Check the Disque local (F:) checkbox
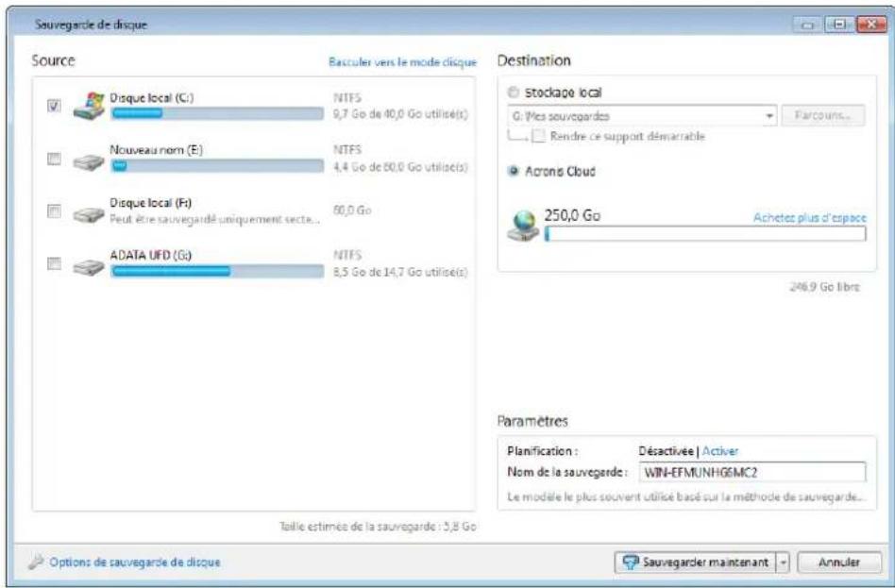Viewport: 895px width, 588px height. (54, 211)
